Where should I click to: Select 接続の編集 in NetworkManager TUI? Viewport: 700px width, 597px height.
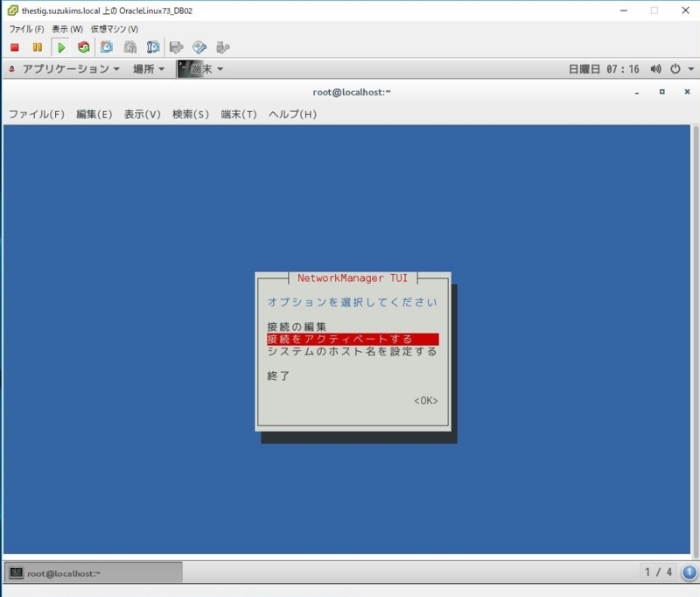pyautogui.click(x=297, y=327)
